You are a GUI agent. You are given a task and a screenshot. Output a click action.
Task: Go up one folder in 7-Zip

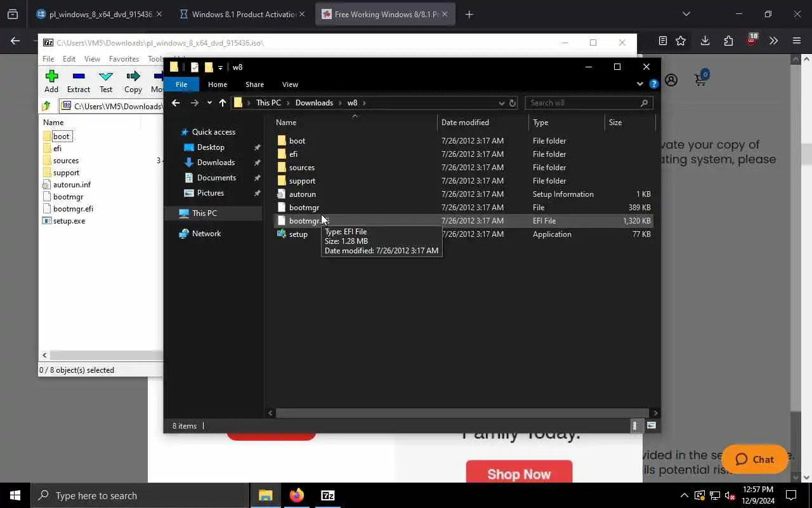pyautogui.click(x=46, y=106)
